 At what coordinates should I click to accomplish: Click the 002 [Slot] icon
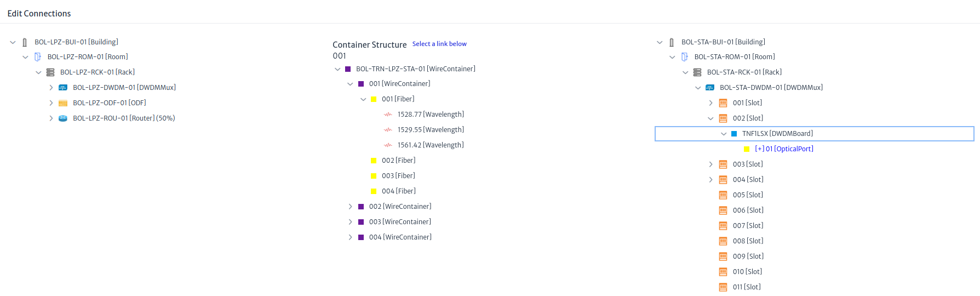pos(723,118)
